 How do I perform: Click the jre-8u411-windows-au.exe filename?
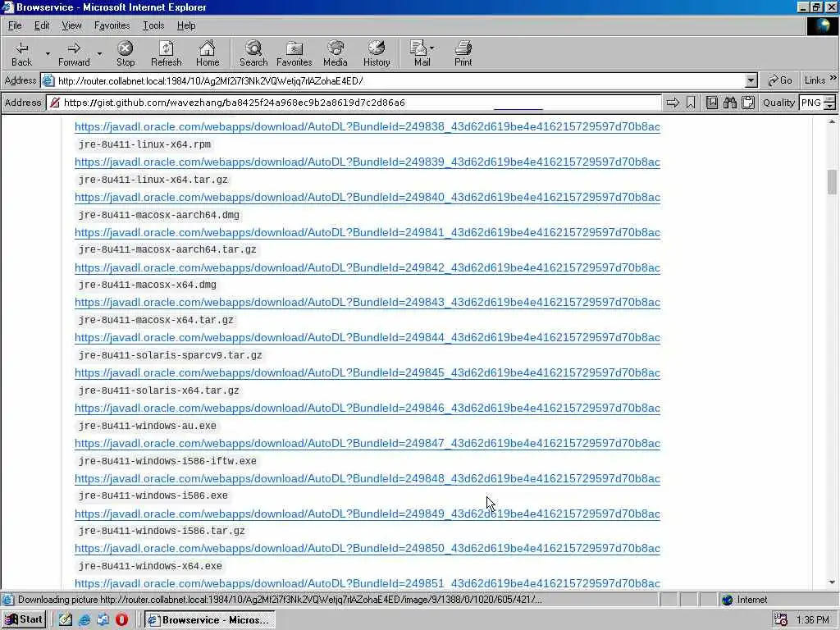click(148, 426)
